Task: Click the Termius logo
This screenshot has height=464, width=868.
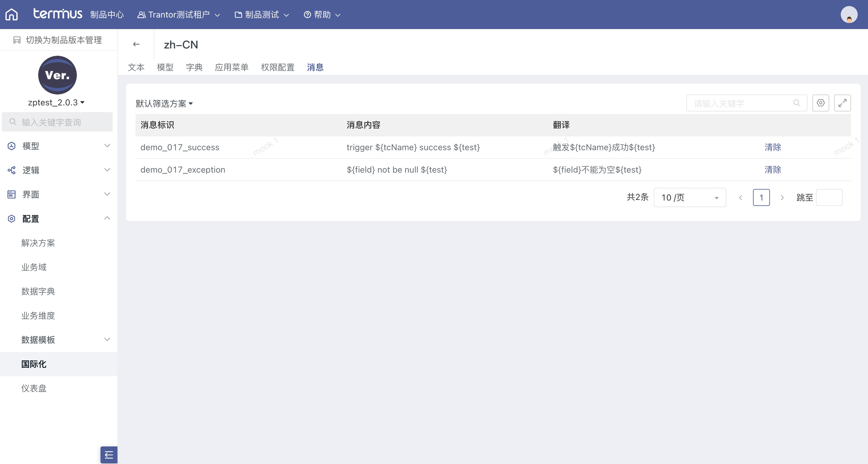Action: [58, 14]
